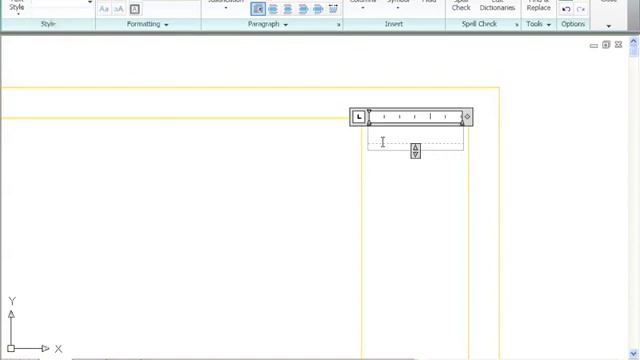Open Find & Replace
Viewport: 640px width, 360px height.
(538, 5)
